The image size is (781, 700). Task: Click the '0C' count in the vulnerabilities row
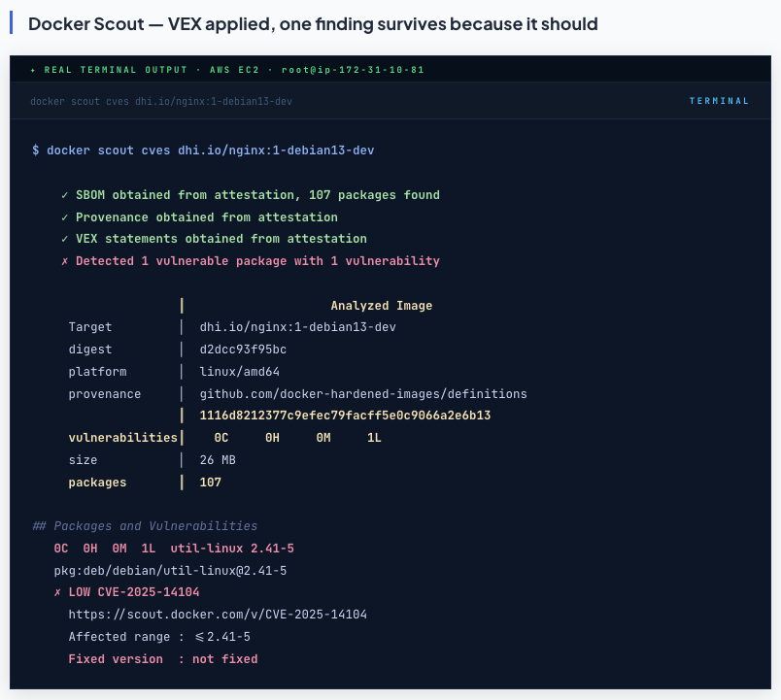221,438
